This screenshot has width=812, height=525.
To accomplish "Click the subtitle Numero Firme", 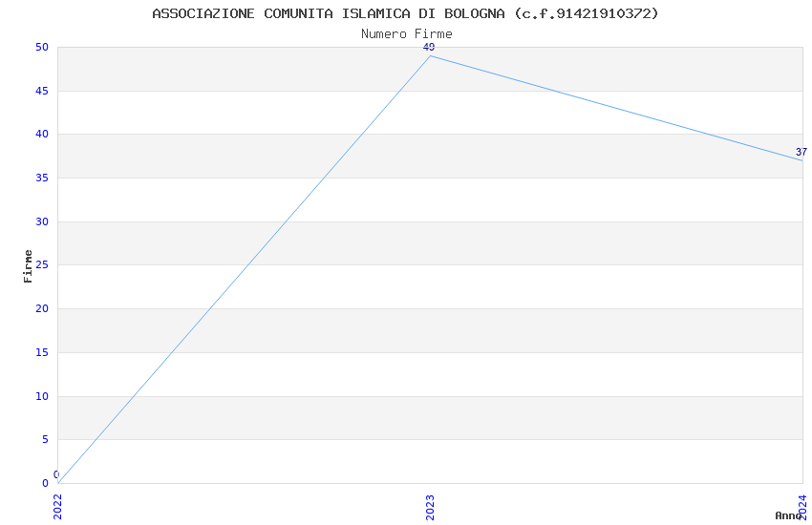I will (x=407, y=33).
